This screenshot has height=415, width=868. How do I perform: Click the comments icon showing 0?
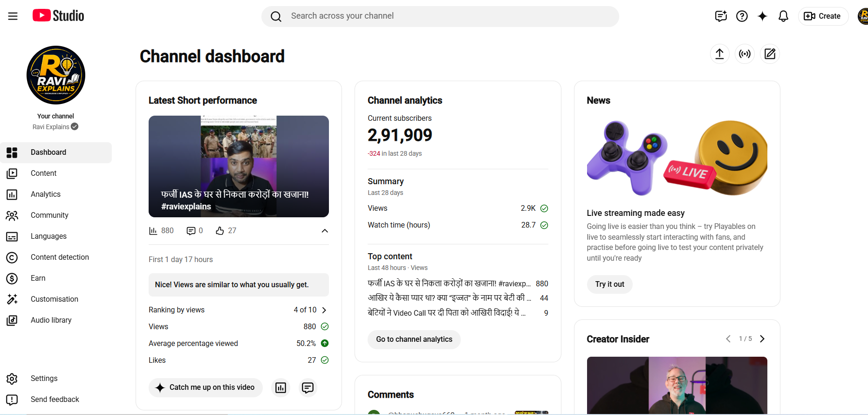pyautogui.click(x=191, y=231)
